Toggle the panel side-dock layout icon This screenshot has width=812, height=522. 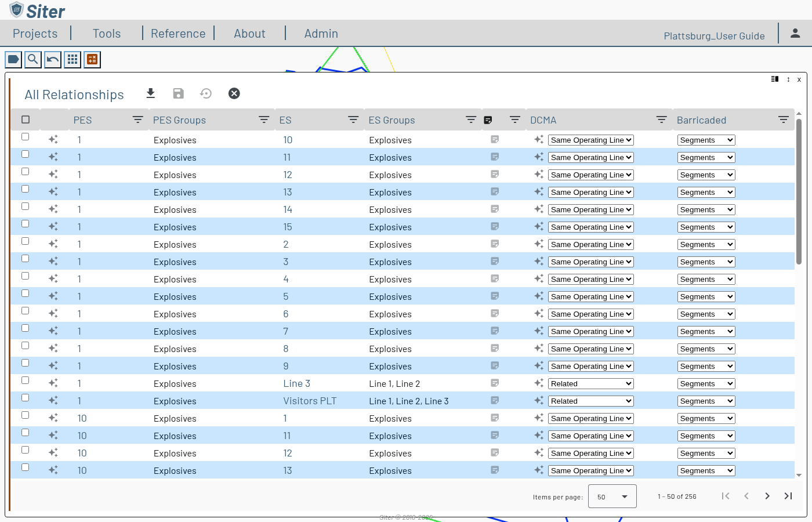tap(775, 79)
